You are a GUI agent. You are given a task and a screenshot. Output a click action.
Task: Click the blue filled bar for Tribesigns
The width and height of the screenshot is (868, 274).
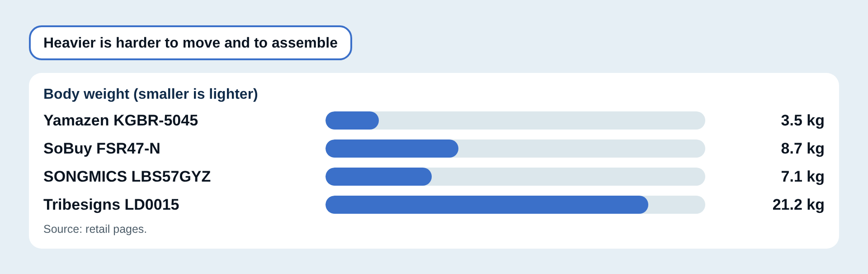pyautogui.click(x=487, y=205)
